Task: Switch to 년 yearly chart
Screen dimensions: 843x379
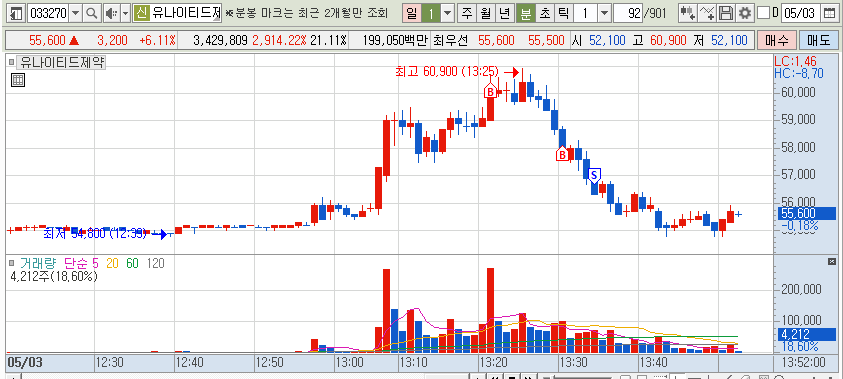Action: click(x=504, y=13)
